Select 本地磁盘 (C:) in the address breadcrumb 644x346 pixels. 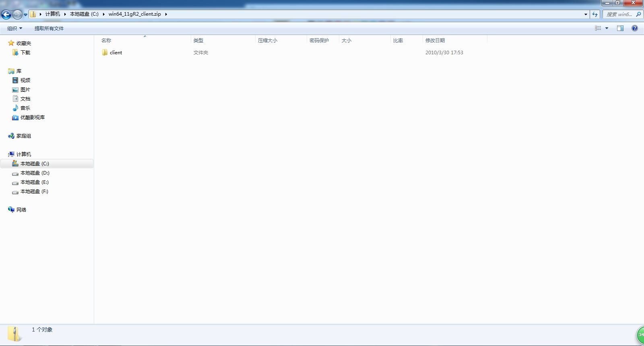[x=84, y=14]
